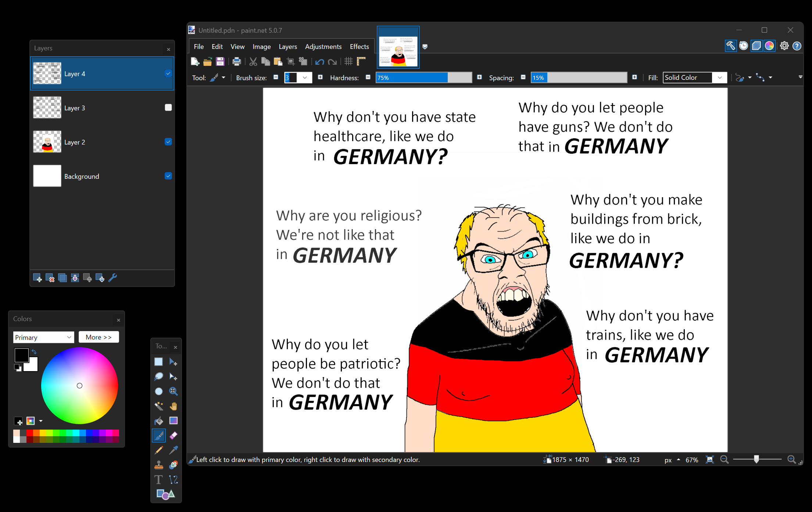The width and height of the screenshot is (812, 512).
Task: Open the Adjustments menu
Action: point(323,47)
